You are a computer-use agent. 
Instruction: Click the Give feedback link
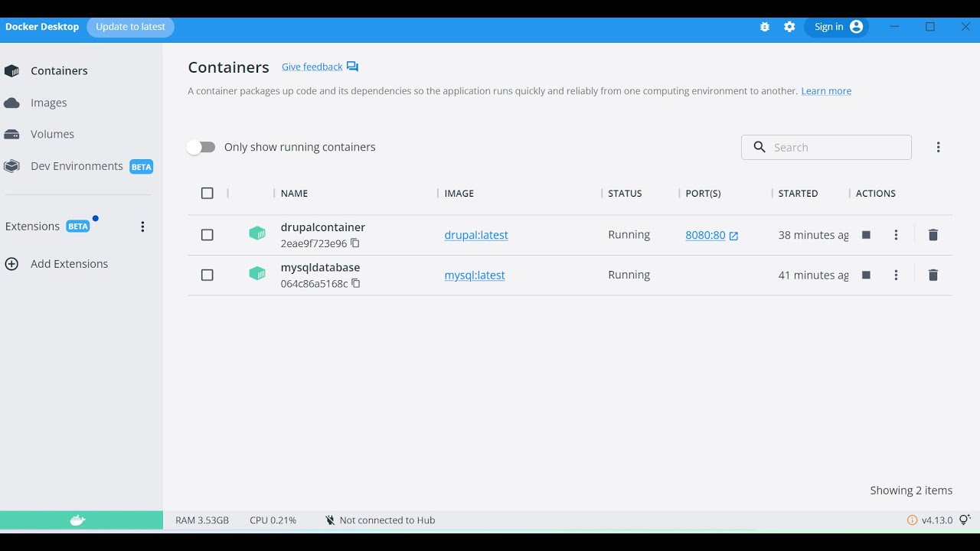click(312, 67)
